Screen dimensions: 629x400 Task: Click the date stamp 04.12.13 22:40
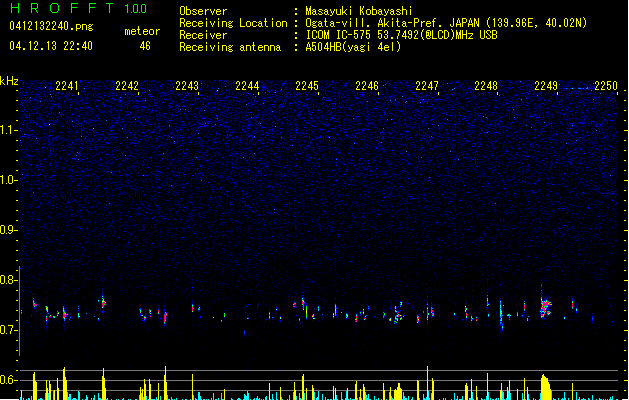coord(51,46)
